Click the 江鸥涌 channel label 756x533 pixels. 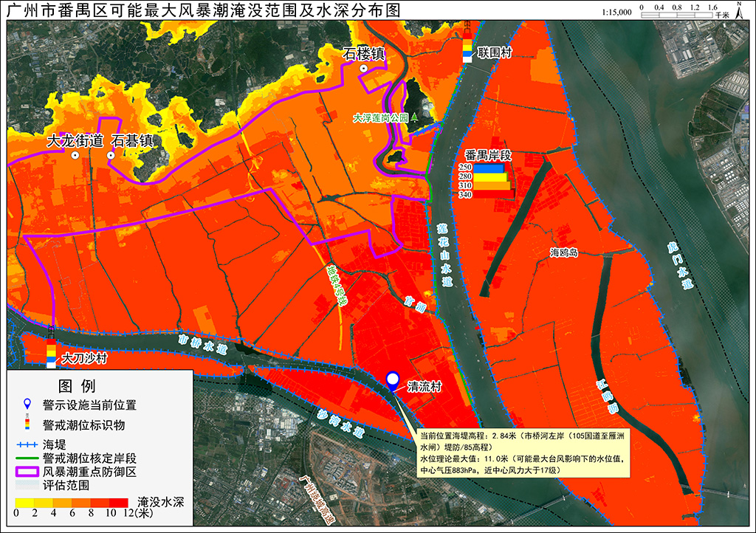click(x=607, y=396)
